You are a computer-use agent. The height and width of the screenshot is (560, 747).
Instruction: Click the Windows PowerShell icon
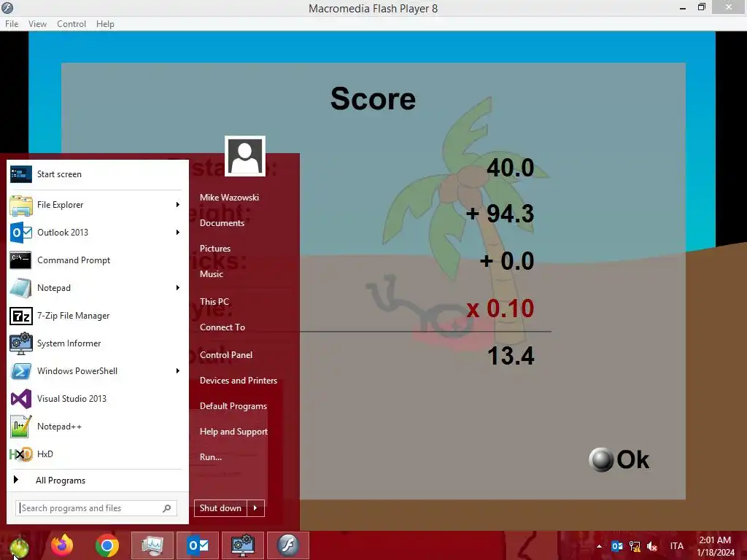coord(21,371)
